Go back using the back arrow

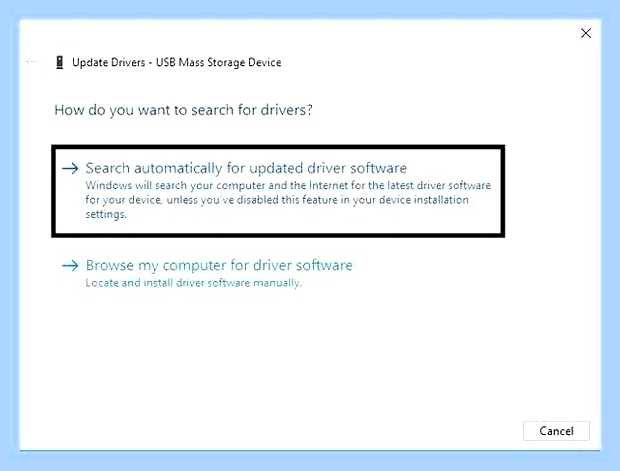coord(31,62)
